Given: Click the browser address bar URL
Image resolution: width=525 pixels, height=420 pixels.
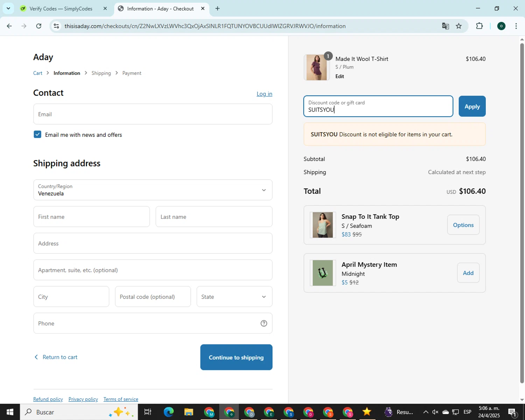Looking at the screenshot, I should tap(205, 26).
